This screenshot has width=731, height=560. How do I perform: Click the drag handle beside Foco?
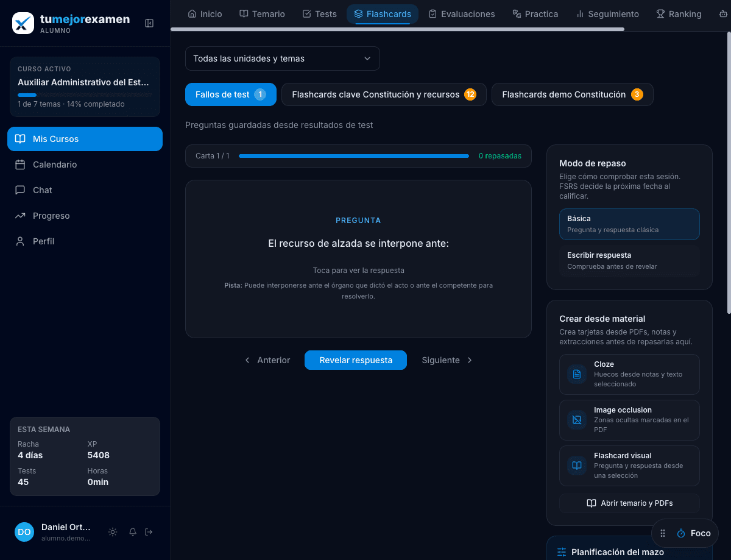click(663, 533)
